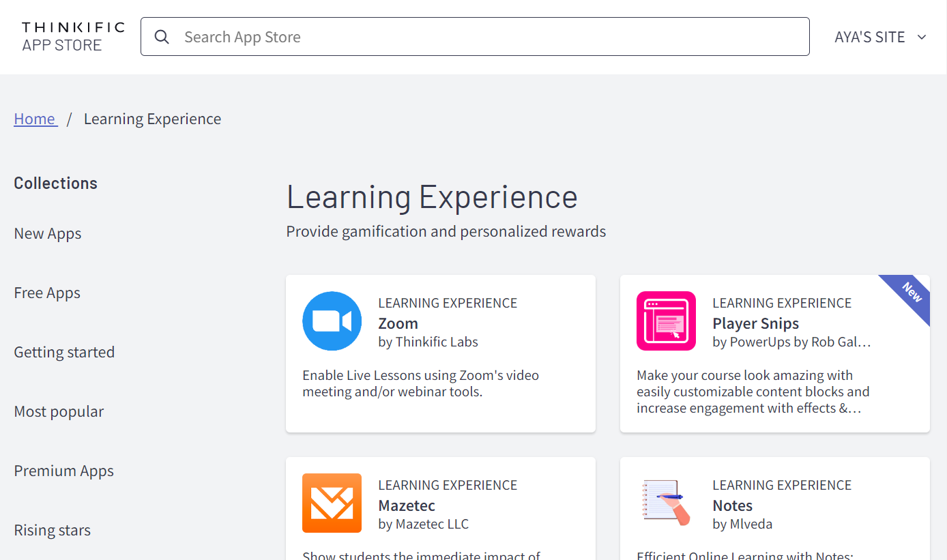This screenshot has width=947, height=560.
Task: Click the orange Mazetec app icon
Action: pos(332,503)
